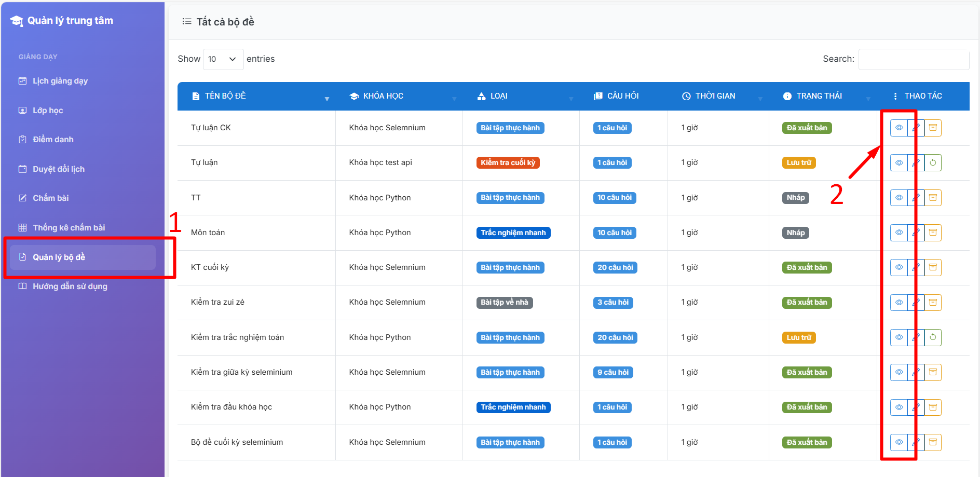View details of Kiểm tra đầu khóa học
The width and height of the screenshot is (980, 477).
tap(899, 407)
